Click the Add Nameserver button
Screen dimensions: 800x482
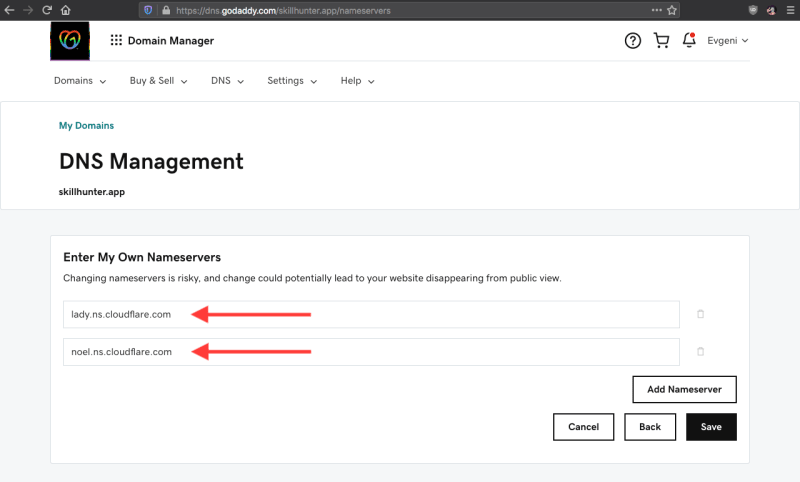pyautogui.click(x=684, y=389)
